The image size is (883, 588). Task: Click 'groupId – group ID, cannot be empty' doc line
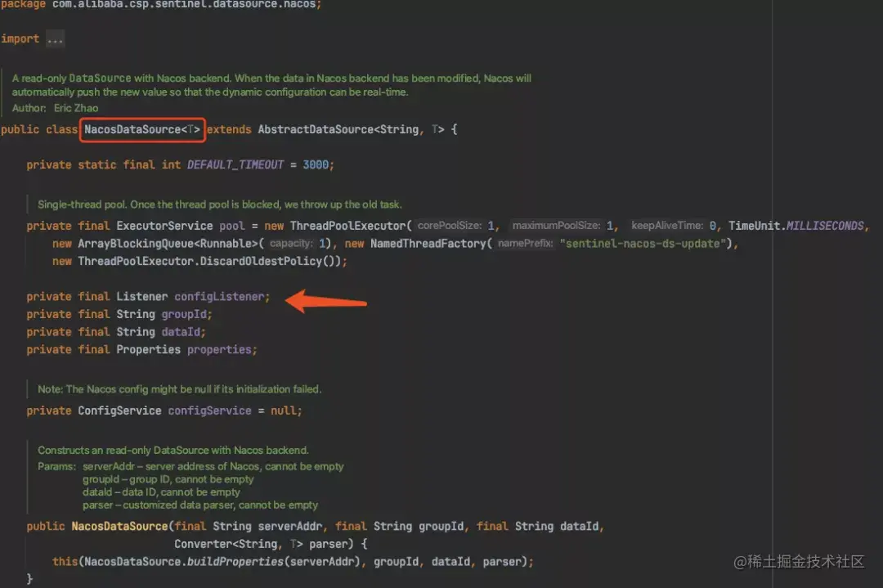(168, 479)
